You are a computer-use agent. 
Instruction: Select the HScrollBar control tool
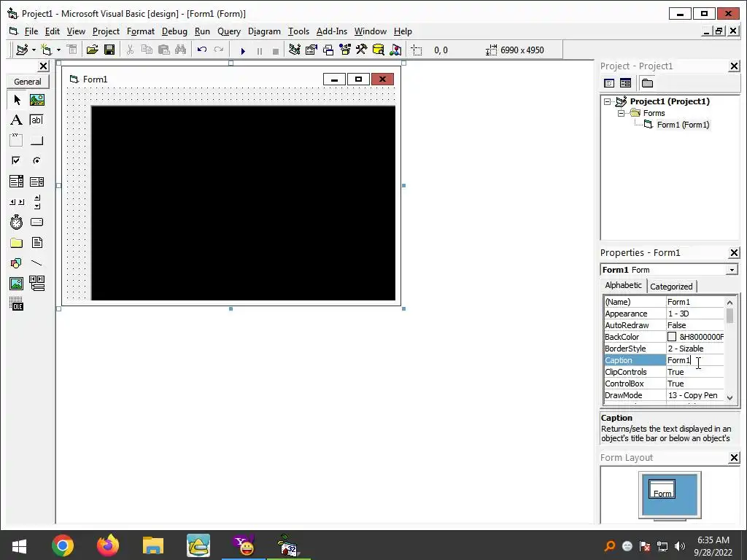(x=17, y=202)
